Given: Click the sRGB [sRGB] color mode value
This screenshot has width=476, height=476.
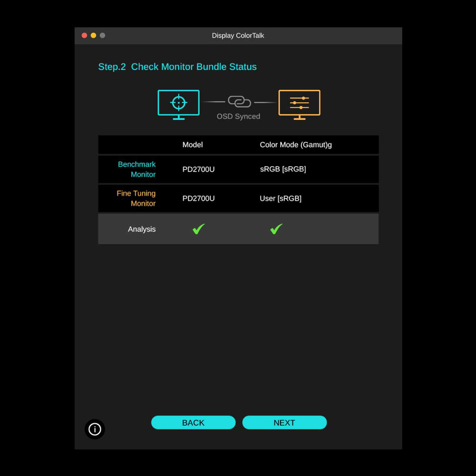Looking at the screenshot, I should tap(283, 169).
